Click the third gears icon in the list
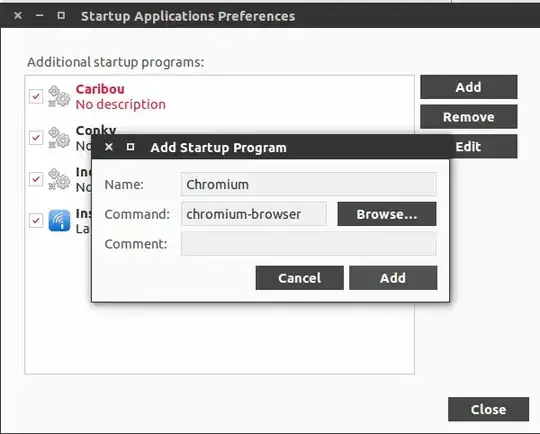 point(59,179)
